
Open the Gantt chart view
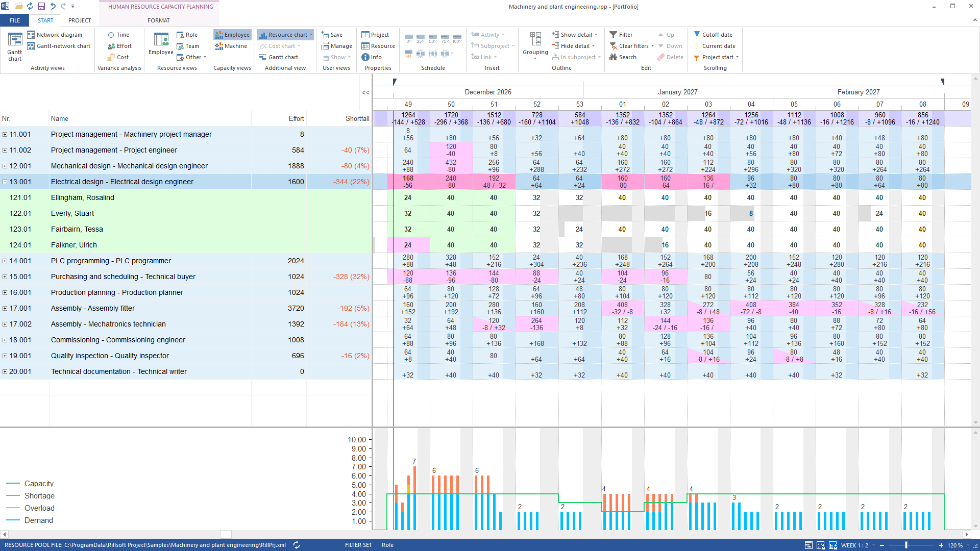tap(15, 46)
